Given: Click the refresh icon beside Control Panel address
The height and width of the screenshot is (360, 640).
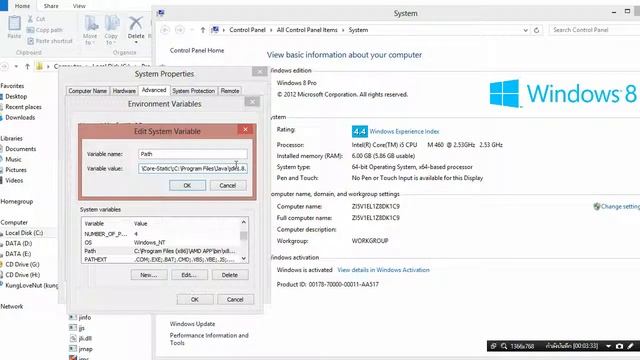Looking at the screenshot, I should click(536, 30).
